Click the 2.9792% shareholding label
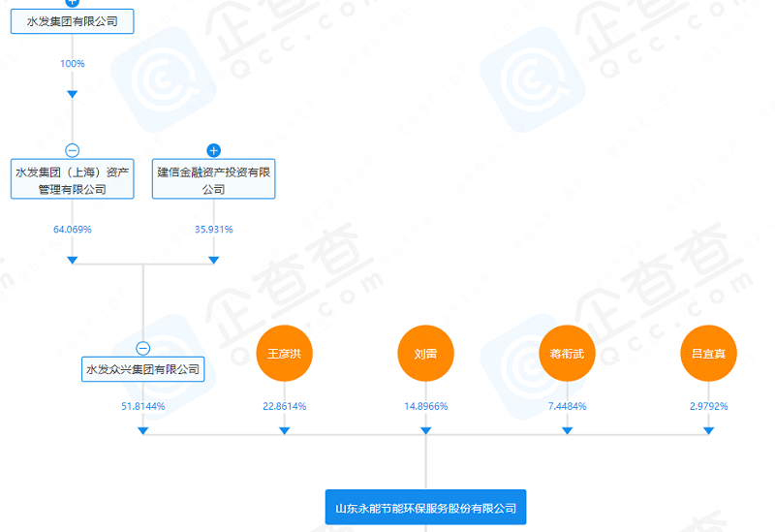The height and width of the screenshot is (532, 775). click(708, 406)
